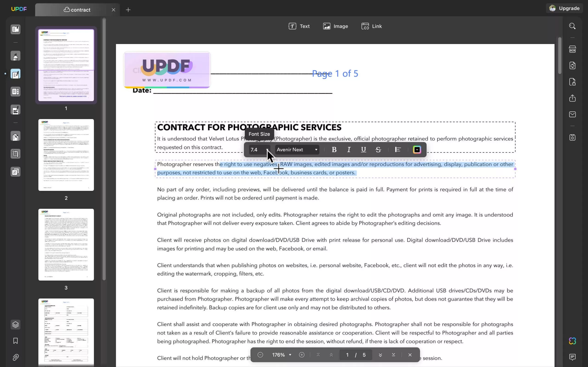Select the Link tool in the top toolbar
The height and width of the screenshot is (367, 588).
click(x=371, y=26)
